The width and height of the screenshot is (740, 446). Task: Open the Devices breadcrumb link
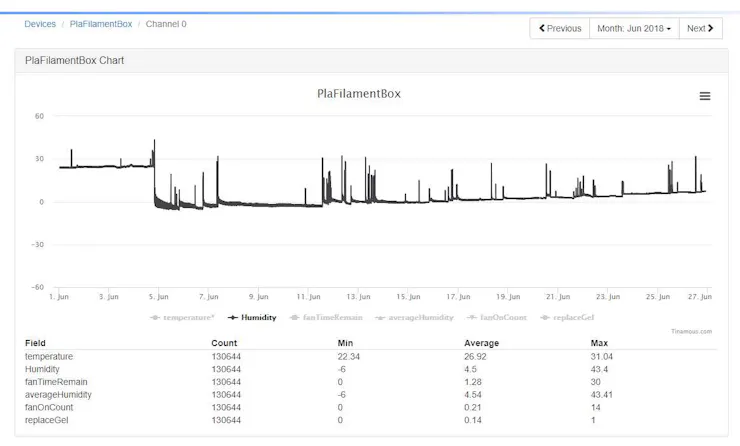click(40, 24)
